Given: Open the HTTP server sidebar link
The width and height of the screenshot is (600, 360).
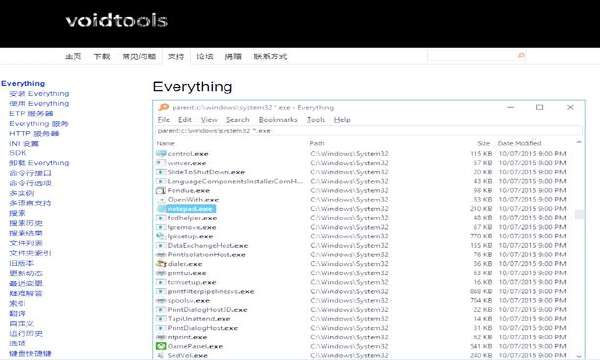Looking at the screenshot, I should pyautogui.click(x=34, y=134).
